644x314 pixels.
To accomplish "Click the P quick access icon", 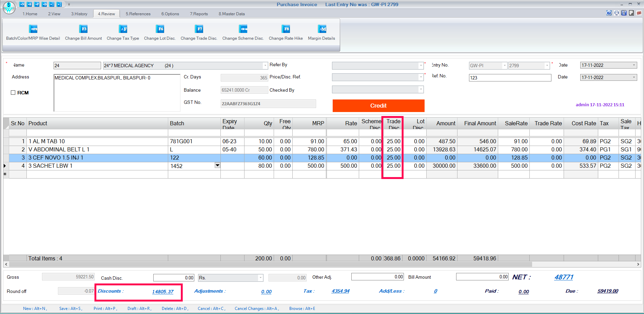I will tap(37, 4).
